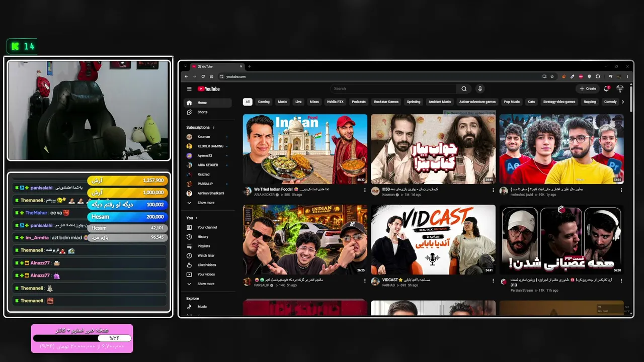Close the YouTube browser tab
Image resolution: width=644 pixels, height=362 pixels.
(x=242, y=66)
